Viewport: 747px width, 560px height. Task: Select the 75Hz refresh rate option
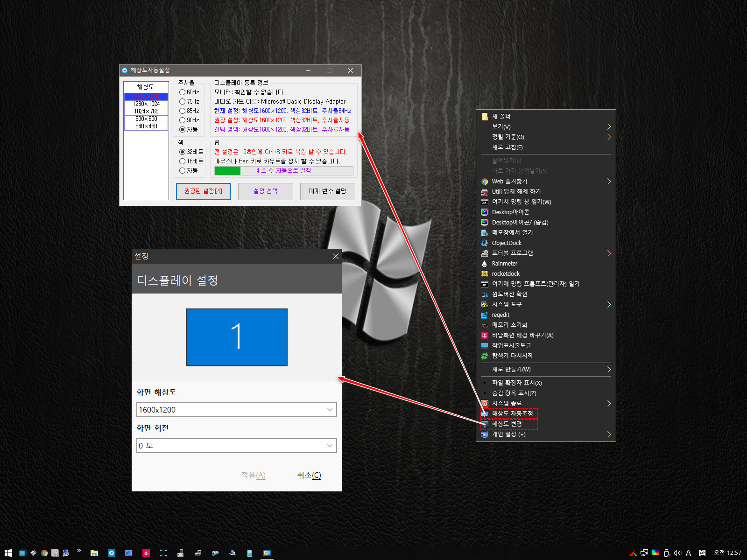click(x=183, y=102)
